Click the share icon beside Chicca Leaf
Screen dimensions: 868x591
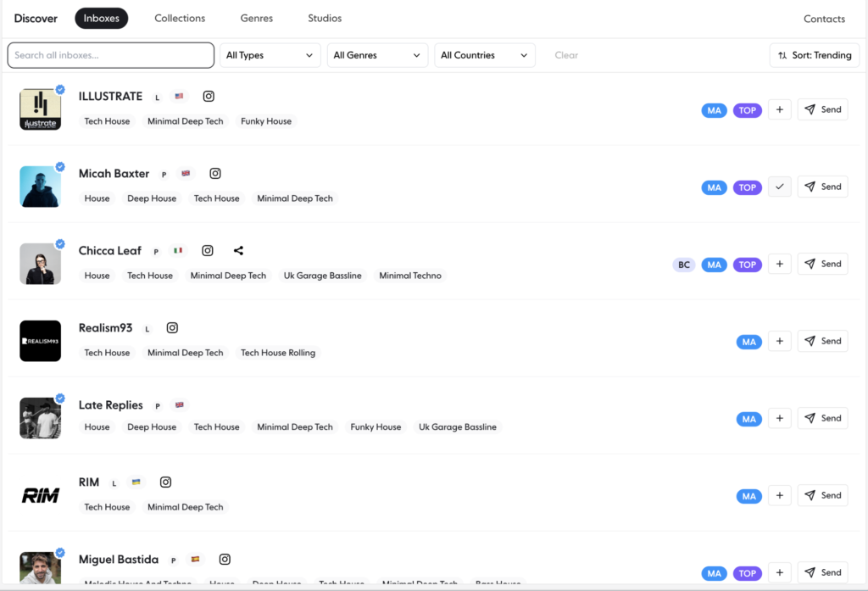pos(238,251)
